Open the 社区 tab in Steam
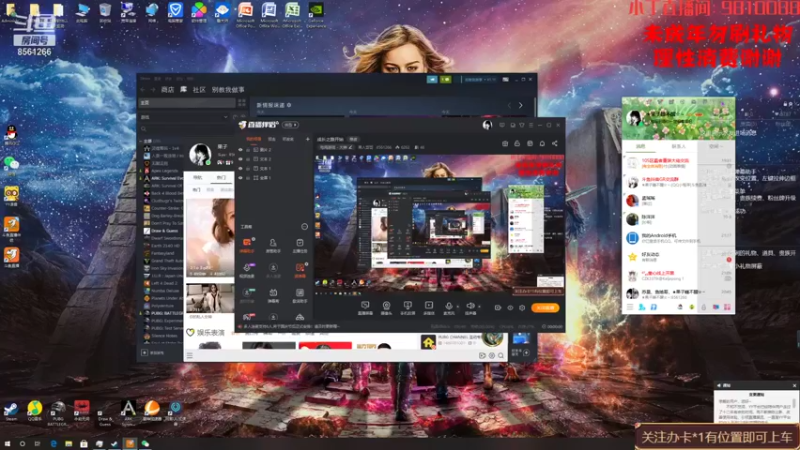The height and width of the screenshot is (450, 800). 199,90
